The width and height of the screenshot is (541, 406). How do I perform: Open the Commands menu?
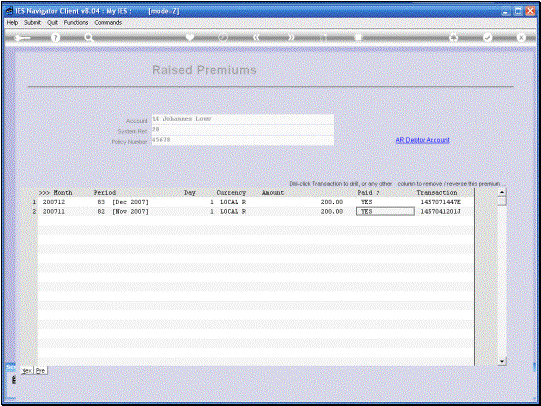[x=108, y=22]
